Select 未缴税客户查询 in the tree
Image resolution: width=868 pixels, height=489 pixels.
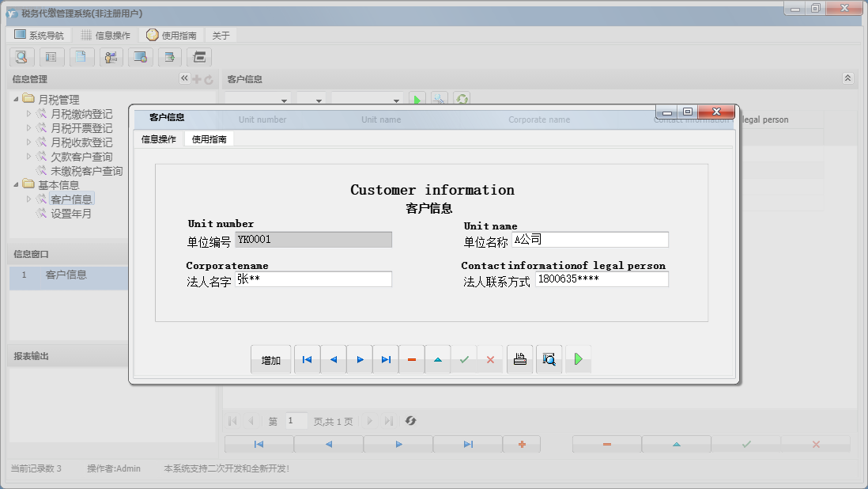(x=86, y=171)
